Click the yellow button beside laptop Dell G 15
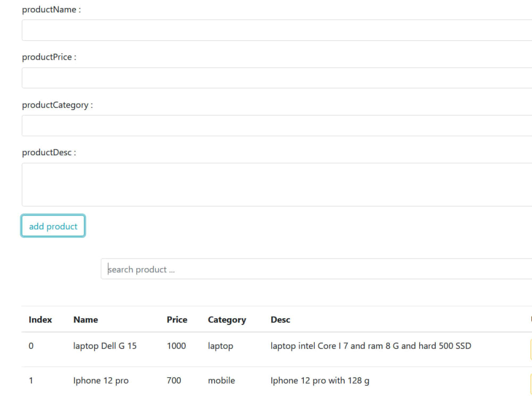Image resolution: width=532 pixels, height=399 pixels. coord(530,346)
